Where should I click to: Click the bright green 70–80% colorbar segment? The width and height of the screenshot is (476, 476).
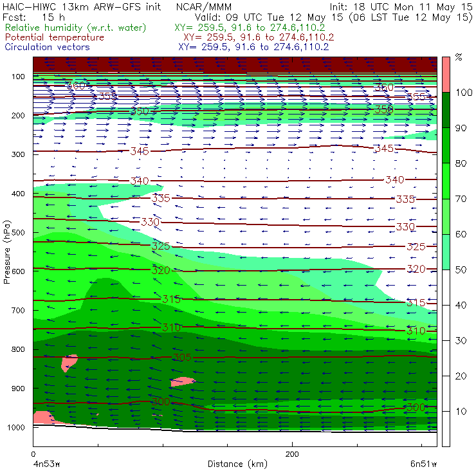click(446, 181)
